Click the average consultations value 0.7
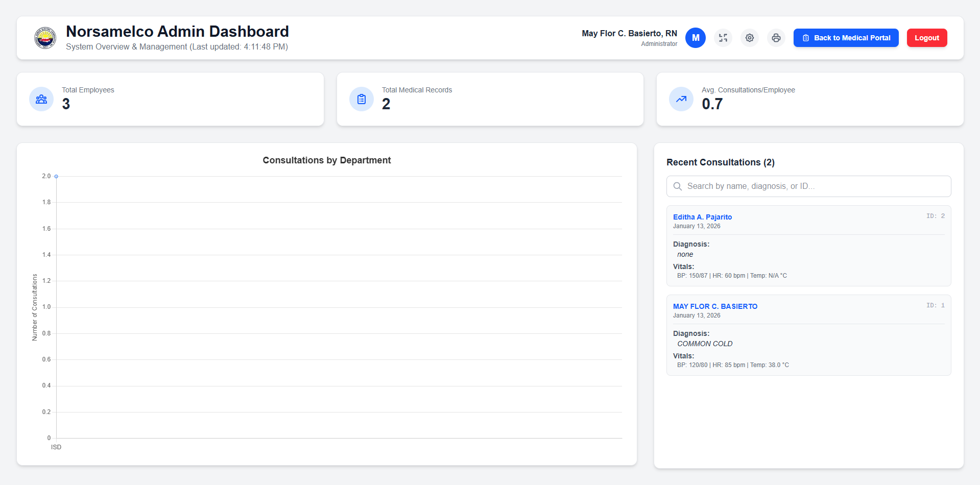Viewport: 980px width, 485px height. pyautogui.click(x=712, y=104)
